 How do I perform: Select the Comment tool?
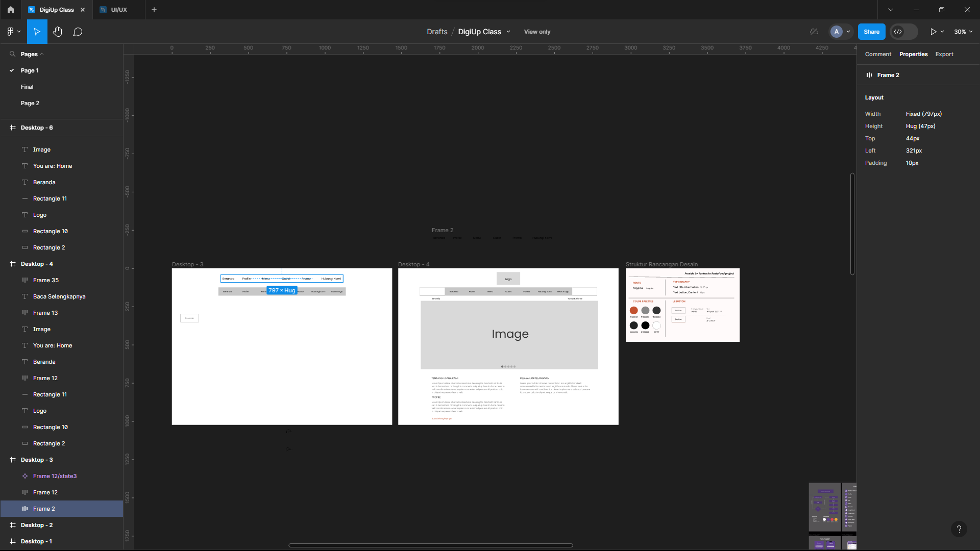click(x=78, y=32)
